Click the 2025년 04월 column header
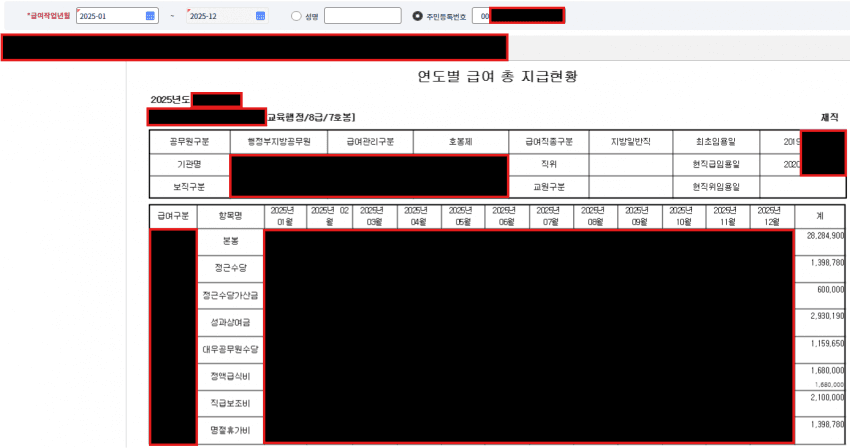The image size is (850, 448). point(418,216)
